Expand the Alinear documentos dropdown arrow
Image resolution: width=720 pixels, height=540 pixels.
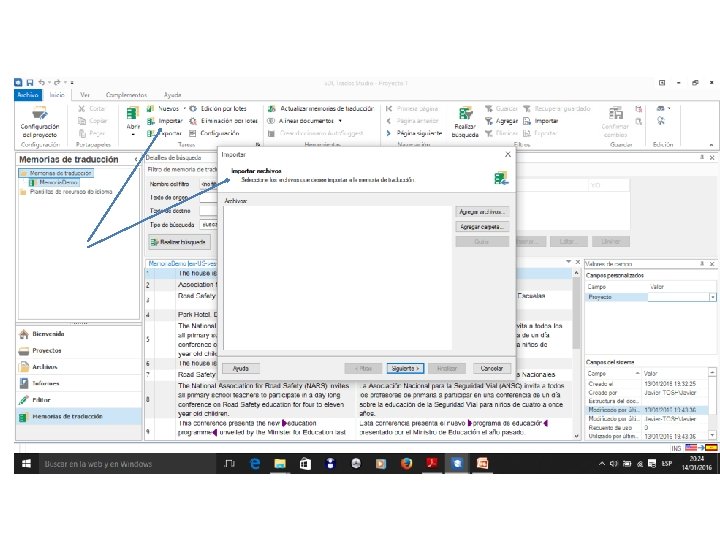click(x=340, y=121)
